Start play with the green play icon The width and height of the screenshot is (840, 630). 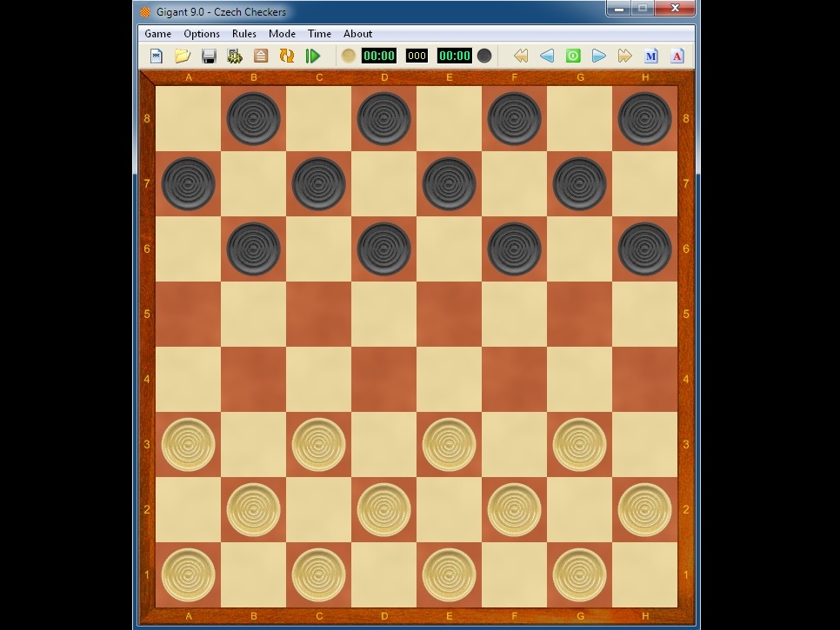(313, 56)
